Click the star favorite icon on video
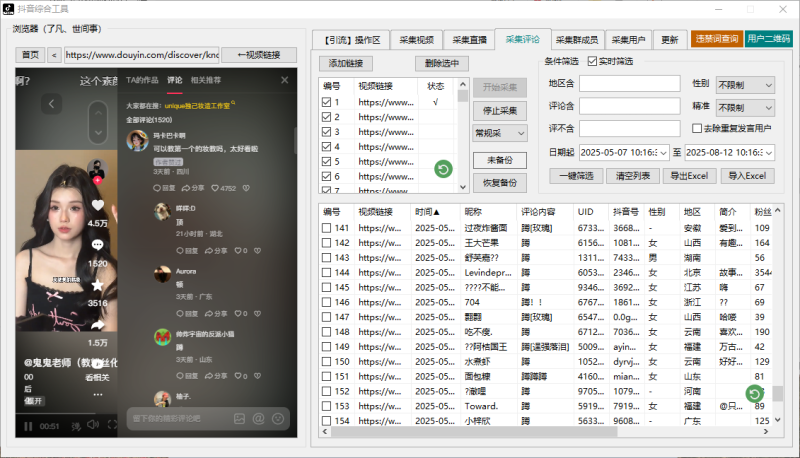Viewport: 800px width, 458px height. pyautogui.click(x=98, y=285)
